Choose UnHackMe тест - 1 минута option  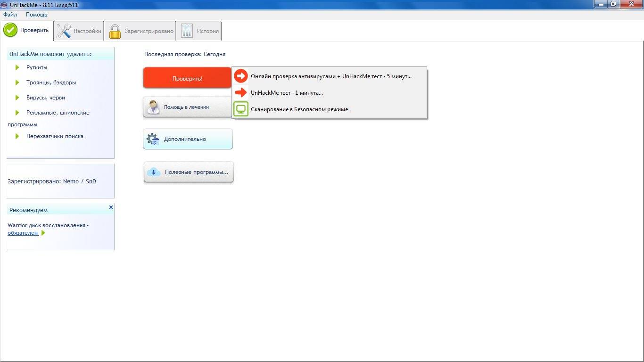tap(330, 93)
